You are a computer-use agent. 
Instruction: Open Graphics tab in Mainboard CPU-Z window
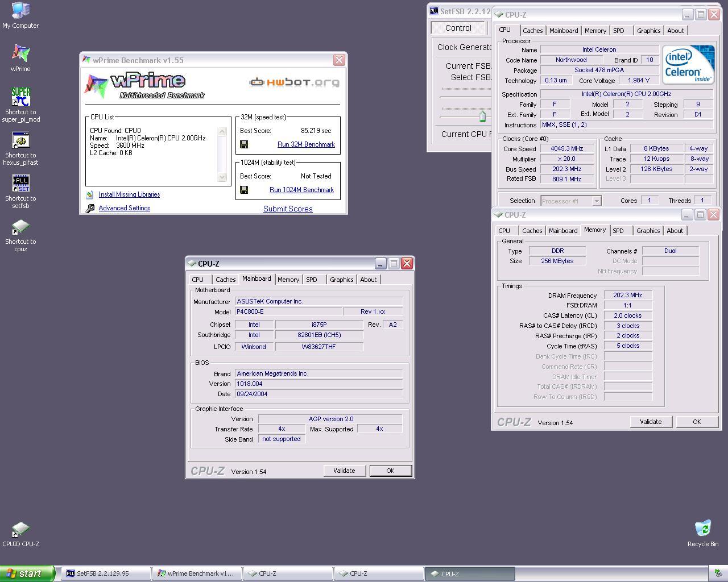pyautogui.click(x=341, y=280)
